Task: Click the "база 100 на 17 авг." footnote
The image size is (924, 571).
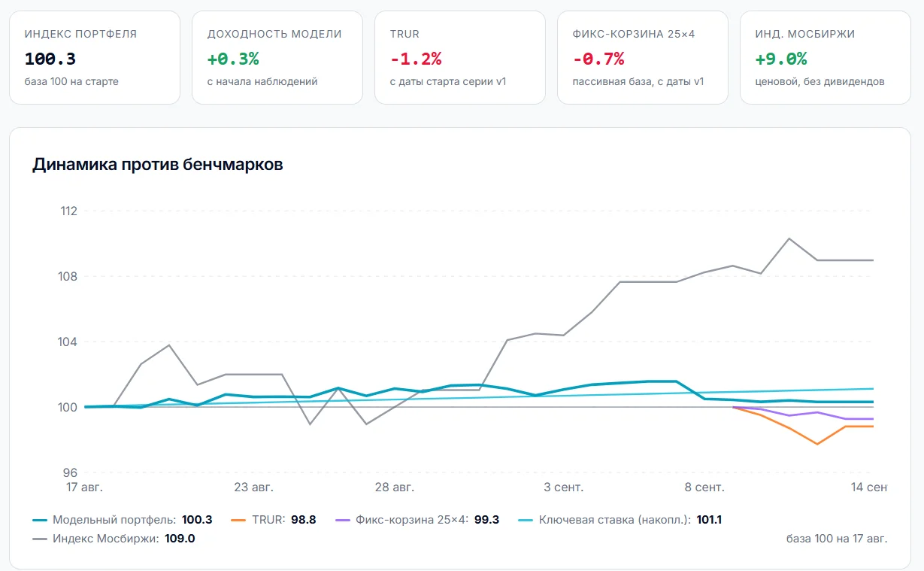Action: pos(837,539)
